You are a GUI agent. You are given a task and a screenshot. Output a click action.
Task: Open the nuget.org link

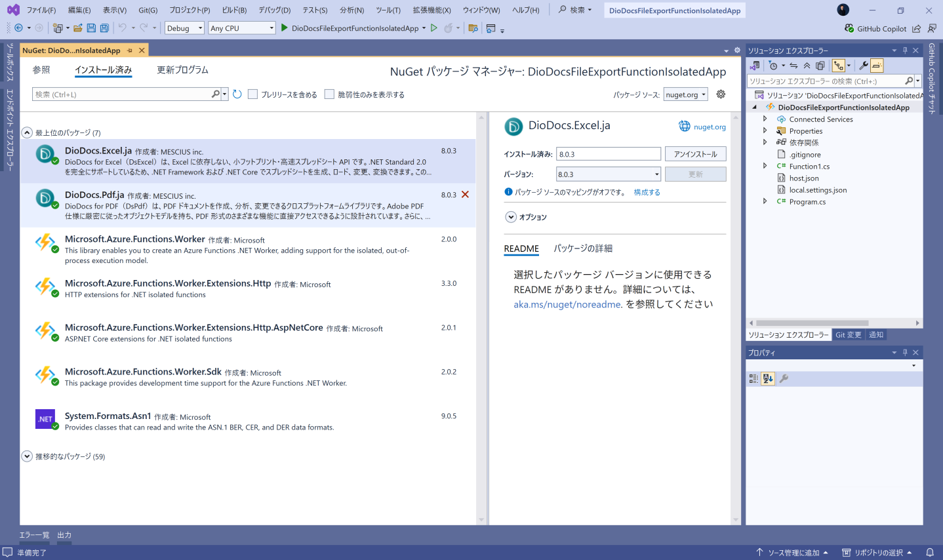[710, 127]
